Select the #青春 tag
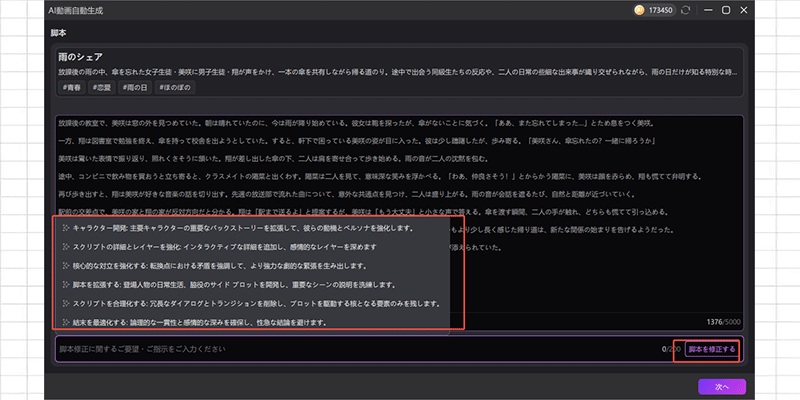 click(x=73, y=89)
